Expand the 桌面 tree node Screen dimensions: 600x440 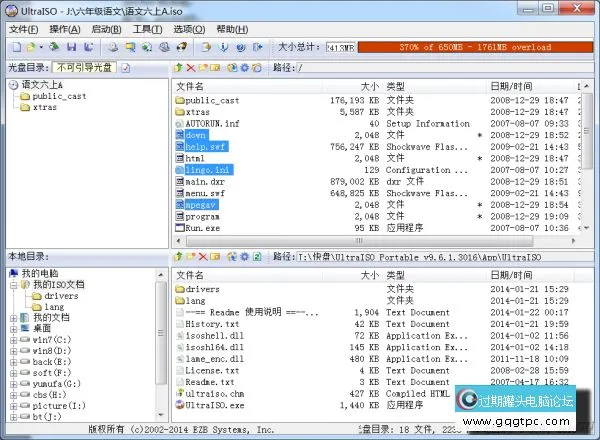click(14, 329)
